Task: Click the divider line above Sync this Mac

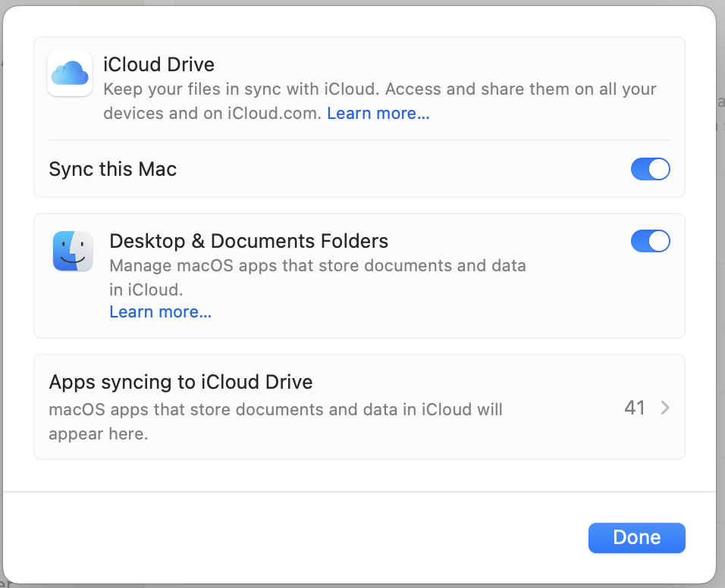Action: [x=359, y=140]
